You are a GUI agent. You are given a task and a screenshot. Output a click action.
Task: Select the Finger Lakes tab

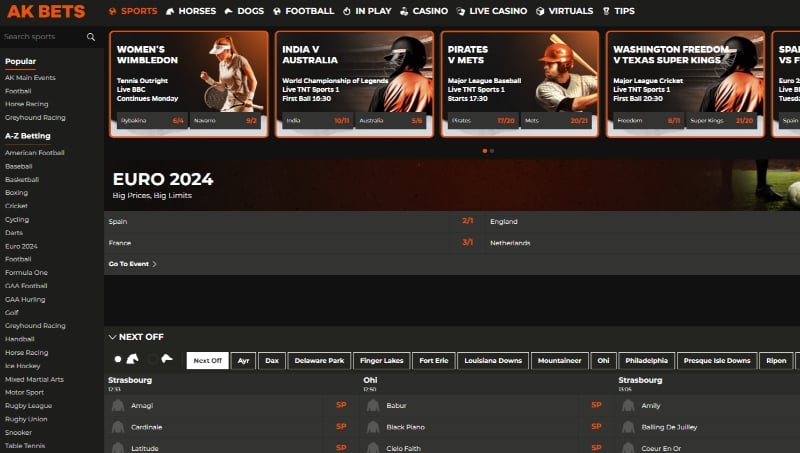[x=382, y=361]
